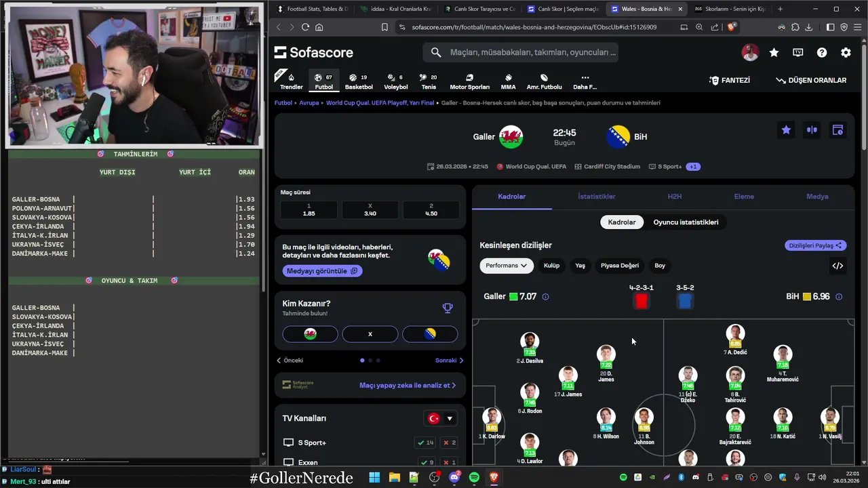Viewport: 868px width, 488px height.
Task: Vote X for a draw
Action: coord(370,334)
